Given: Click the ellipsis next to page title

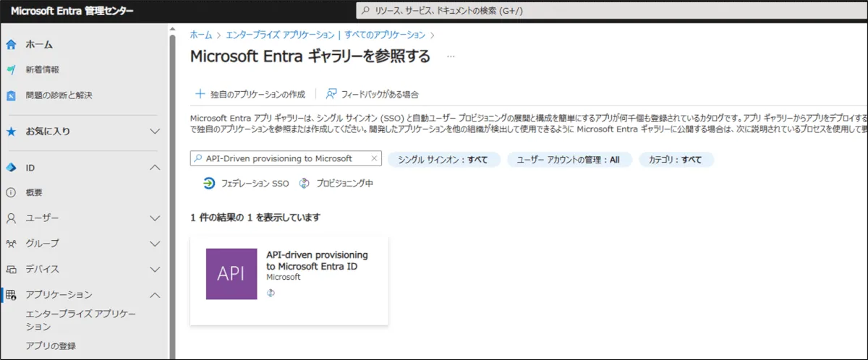Looking at the screenshot, I should point(451,56).
